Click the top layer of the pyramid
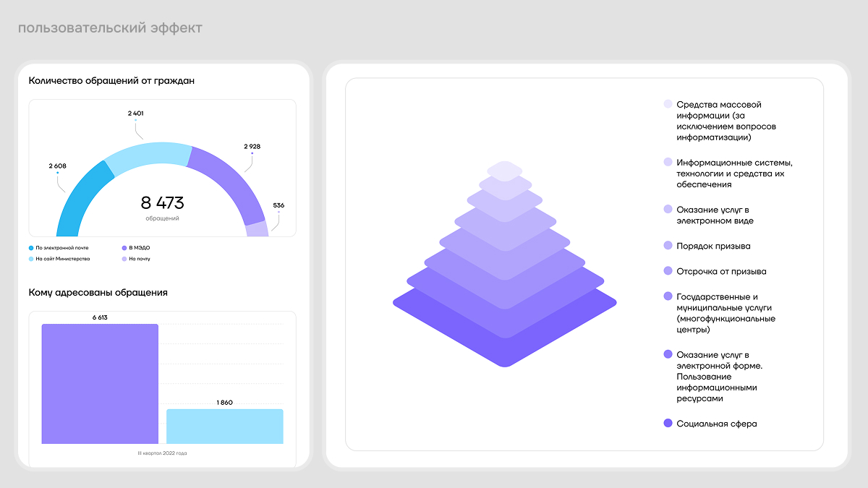Image resolution: width=868 pixels, height=488 pixels. [505, 171]
